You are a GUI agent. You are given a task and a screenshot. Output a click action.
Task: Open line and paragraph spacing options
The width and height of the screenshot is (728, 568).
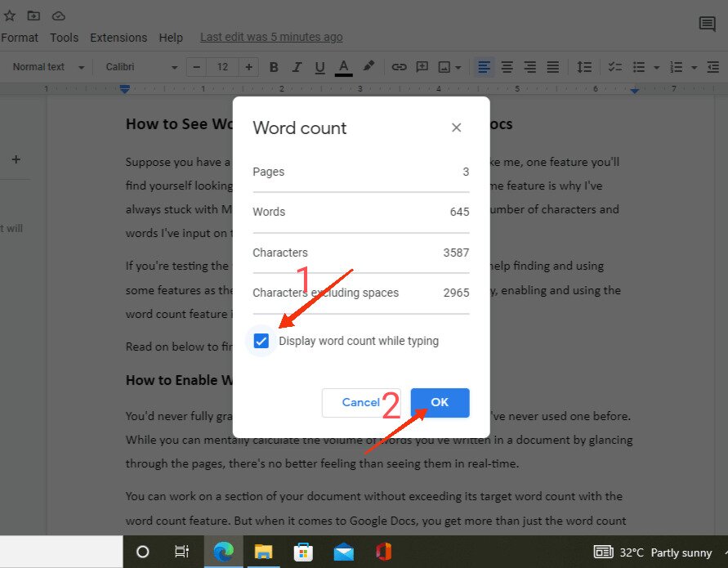click(584, 67)
